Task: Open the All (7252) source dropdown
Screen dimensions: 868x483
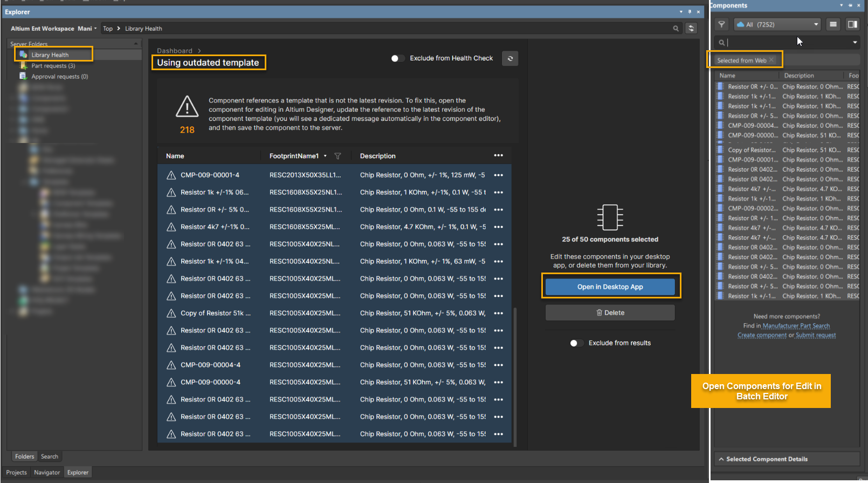Action: pos(777,24)
